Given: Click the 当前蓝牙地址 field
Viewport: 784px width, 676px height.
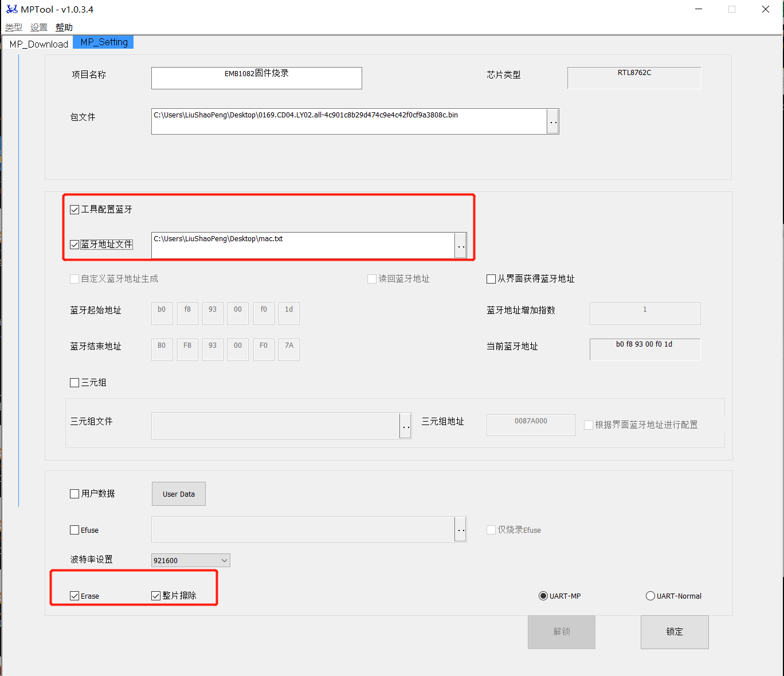Looking at the screenshot, I should 645,349.
